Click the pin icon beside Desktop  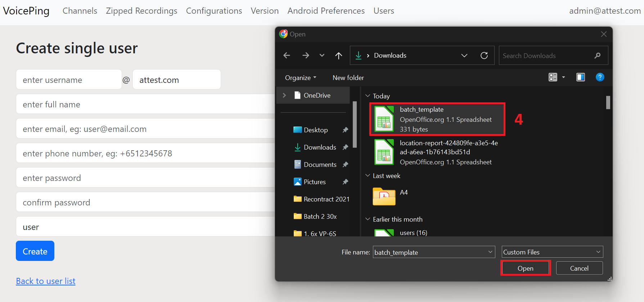pos(345,130)
